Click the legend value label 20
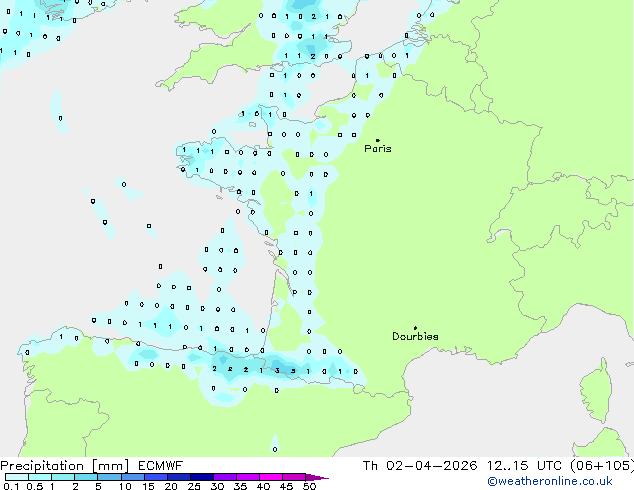 [171, 486]
